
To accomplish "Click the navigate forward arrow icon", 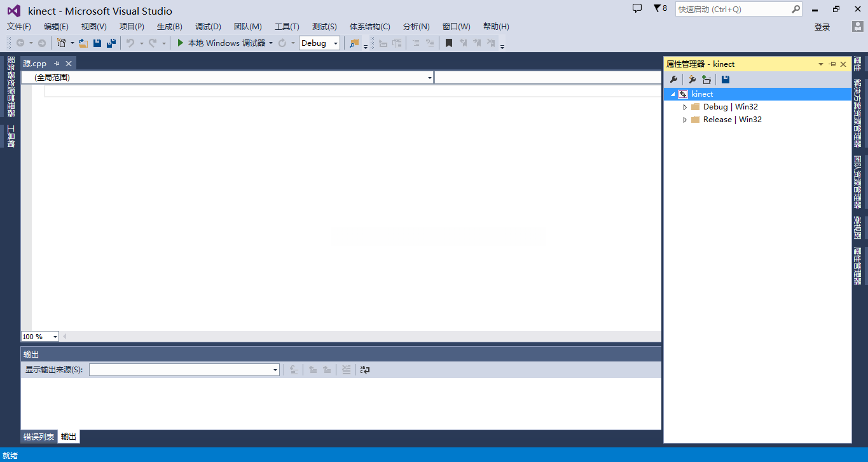I will [x=41, y=43].
